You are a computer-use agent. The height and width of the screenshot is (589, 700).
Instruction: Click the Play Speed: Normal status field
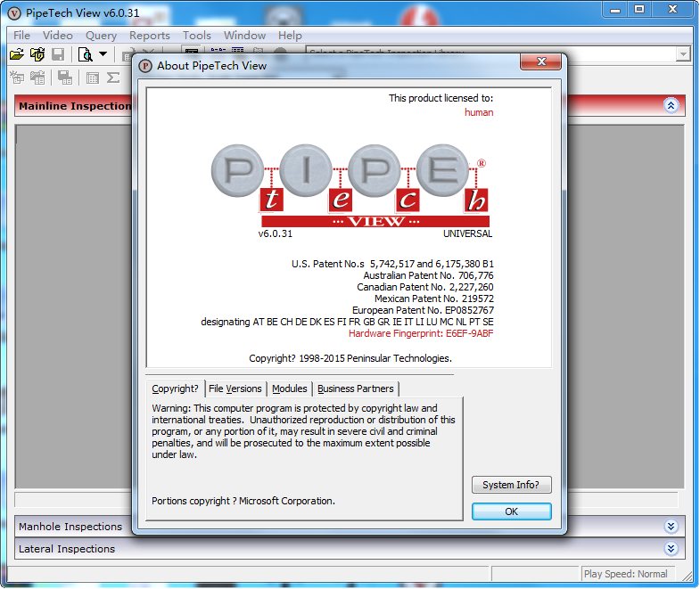pyautogui.click(x=625, y=574)
